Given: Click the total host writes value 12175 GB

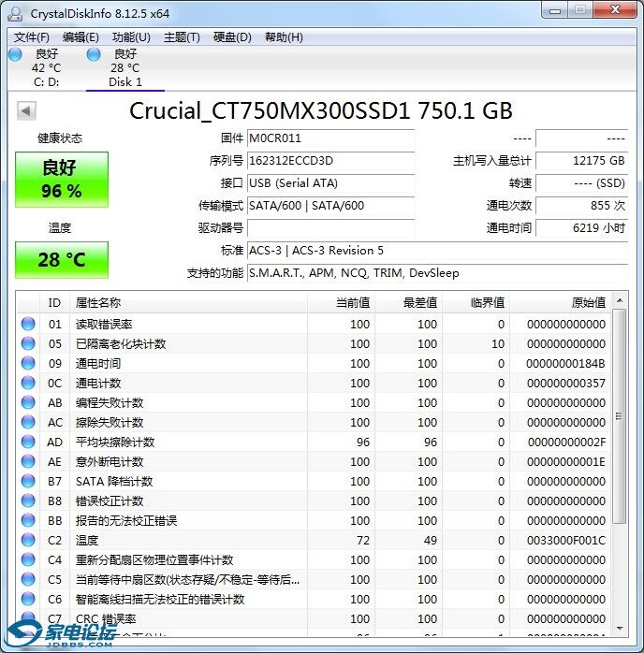Looking at the screenshot, I should 581,161.
